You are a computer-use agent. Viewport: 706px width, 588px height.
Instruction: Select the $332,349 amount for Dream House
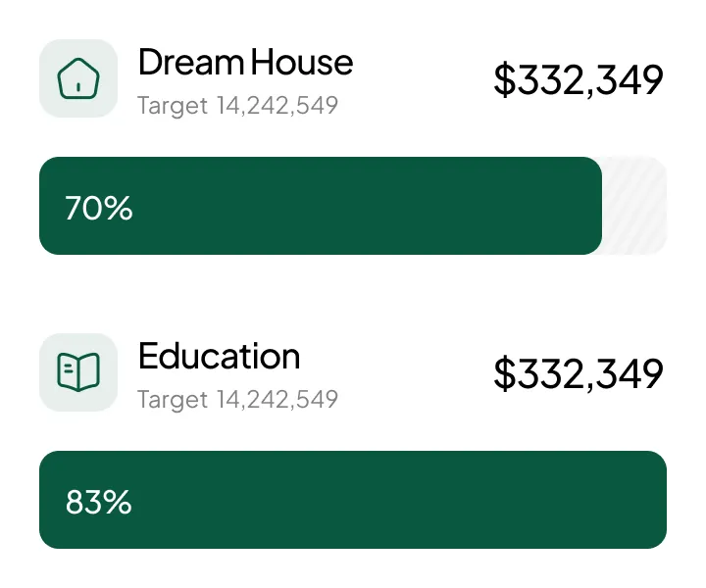[579, 80]
